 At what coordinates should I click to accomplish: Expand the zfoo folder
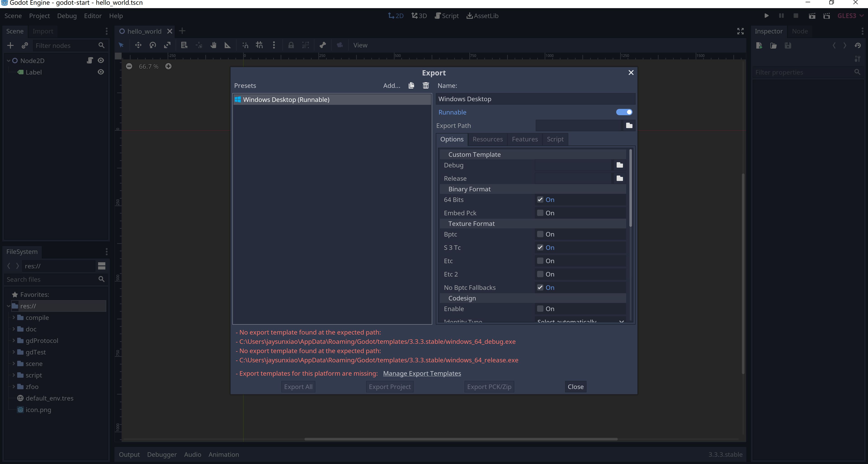[14, 387]
